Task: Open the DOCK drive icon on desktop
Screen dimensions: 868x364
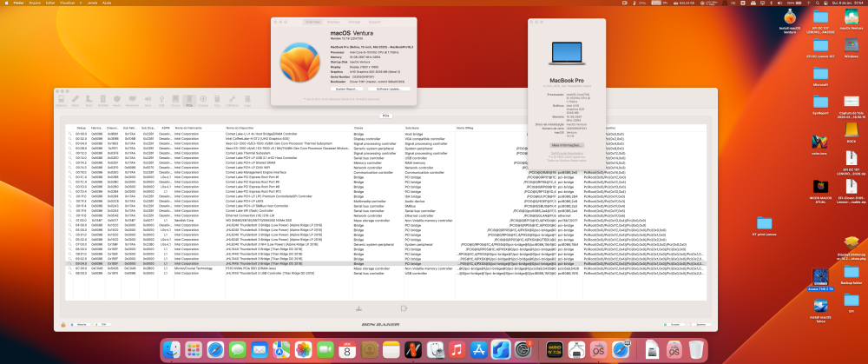Action: tap(851, 131)
